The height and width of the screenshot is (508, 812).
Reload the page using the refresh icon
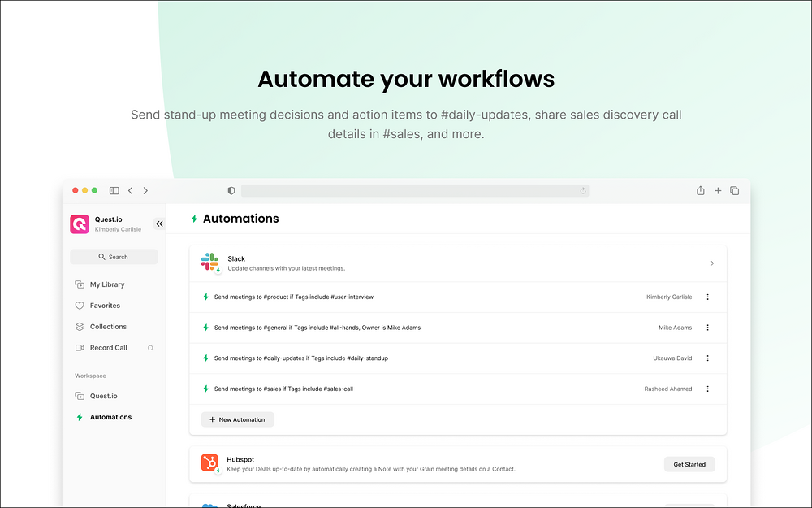(x=582, y=191)
